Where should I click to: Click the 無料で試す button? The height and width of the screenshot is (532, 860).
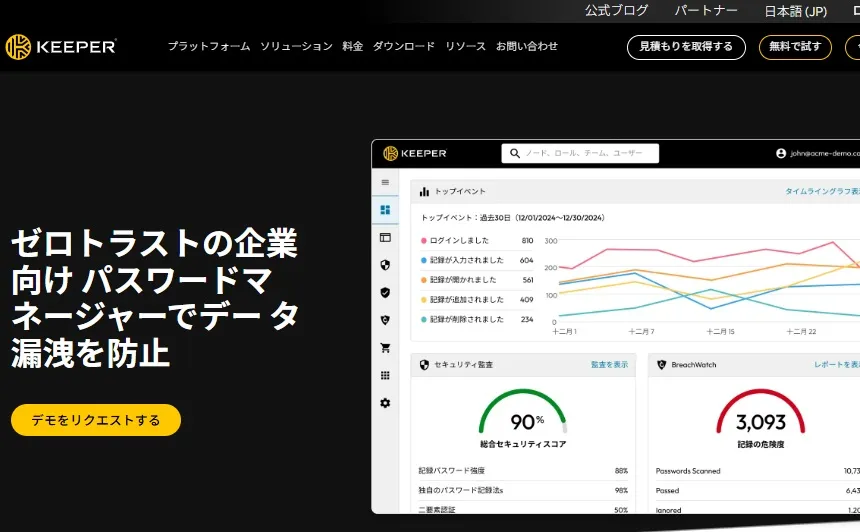795,47
